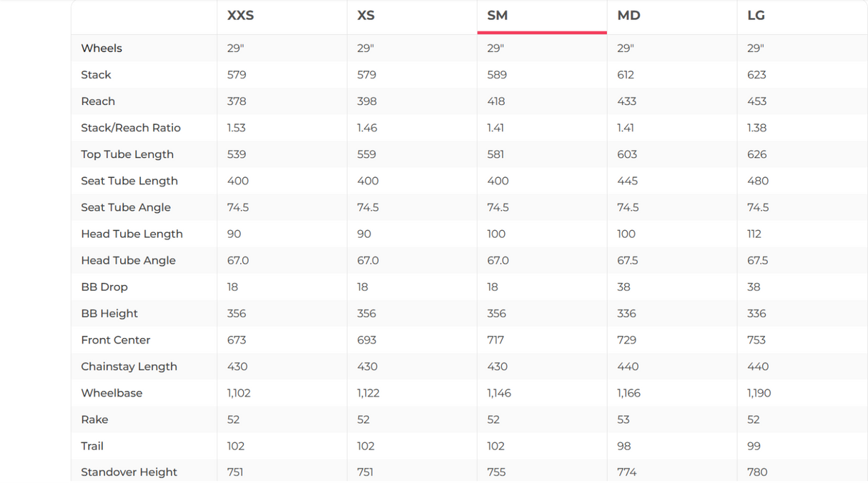Select the Top Tube Length label

point(127,154)
